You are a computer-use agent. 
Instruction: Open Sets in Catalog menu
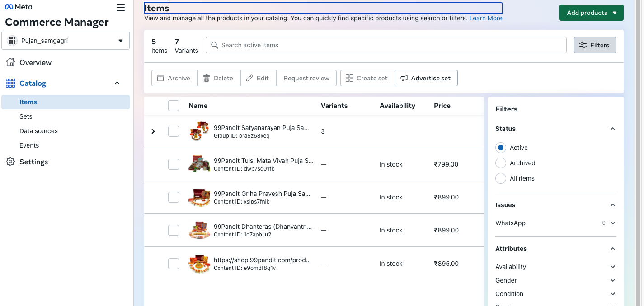(x=66, y=116)
